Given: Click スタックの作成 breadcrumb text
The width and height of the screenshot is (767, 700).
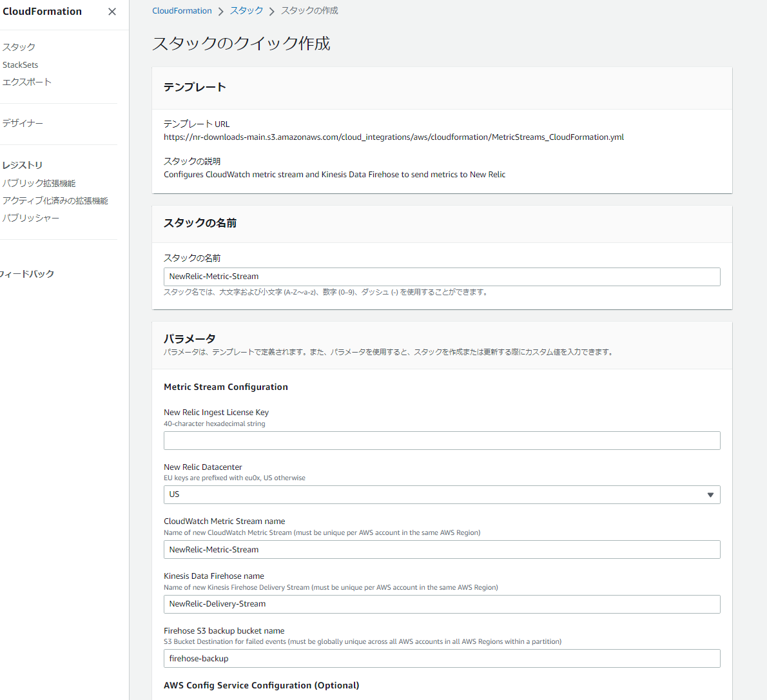Looking at the screenshot, I should coord(309,11).
